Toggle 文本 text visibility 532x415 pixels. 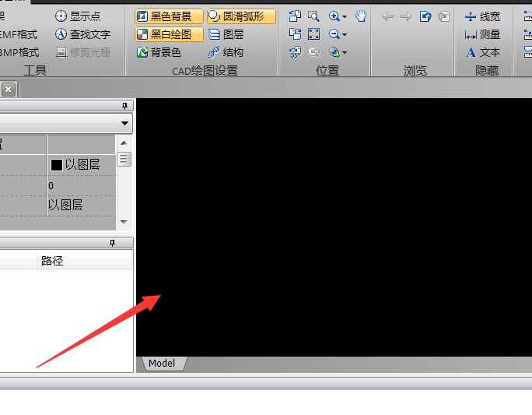482,52
